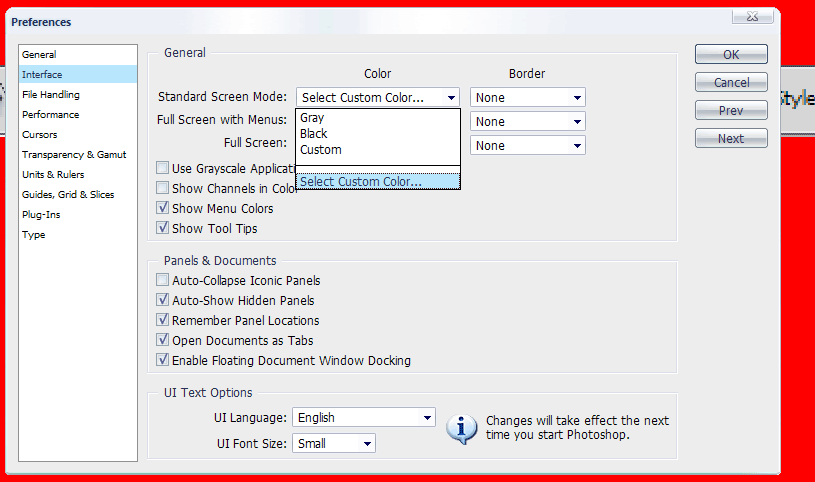Disable Show Tool Tips checkbox
This screenshot has height=482, width=815.
click(163, 228)
